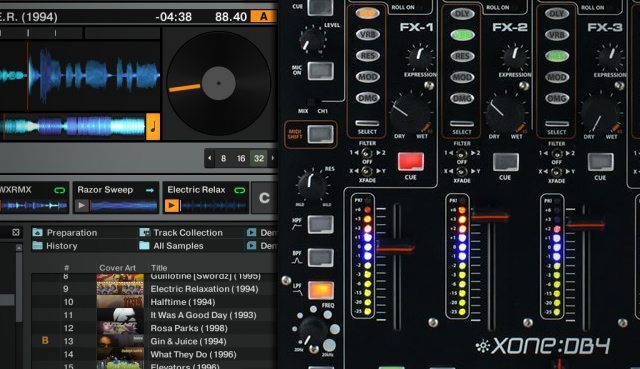Click the MIDI SHIFT button
The width and height of the screenshot is (640, 369).
[320, 134]
